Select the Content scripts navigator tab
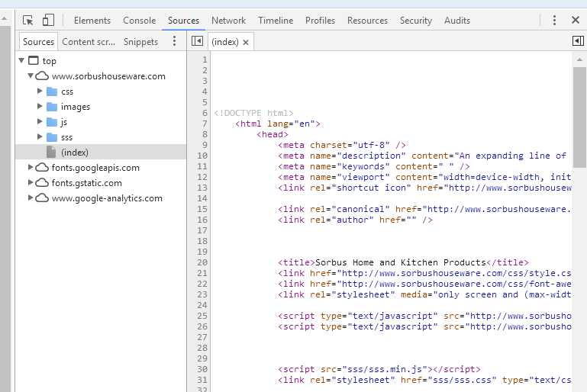The height and width of the screenshot is (392, 587). pos(89,41)
